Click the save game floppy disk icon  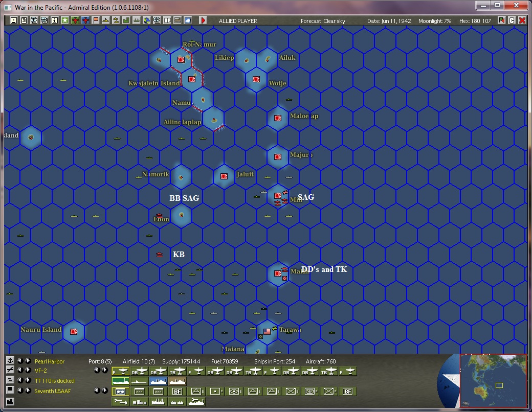(x=14, y=20)
